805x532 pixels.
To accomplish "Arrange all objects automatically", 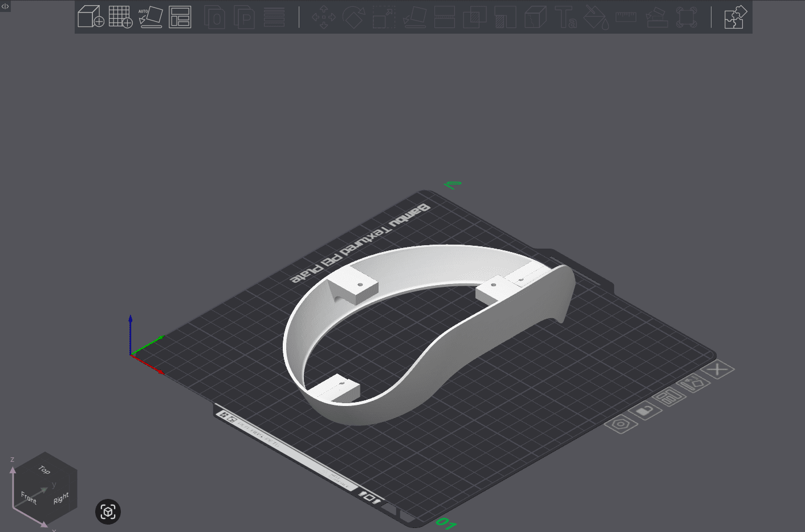I will (180, 17).
